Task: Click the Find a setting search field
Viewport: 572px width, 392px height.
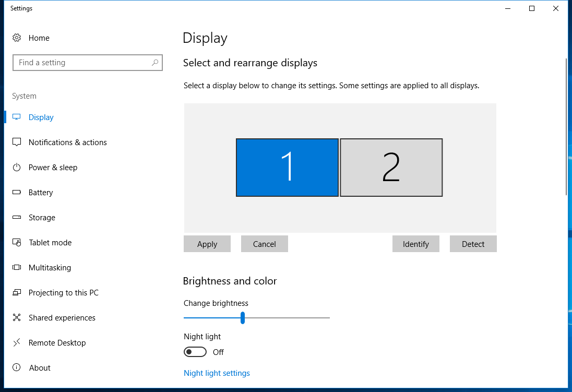Action: [x=88, y=63]
